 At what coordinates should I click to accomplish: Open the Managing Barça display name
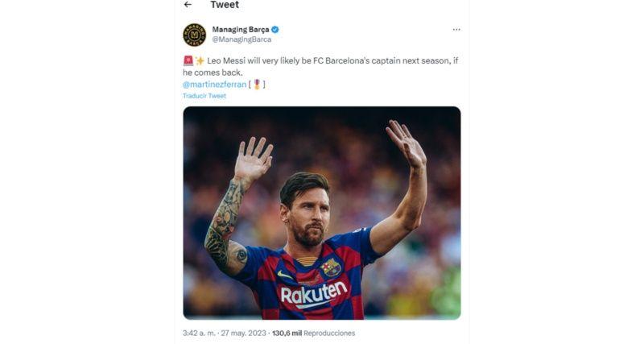coord(241,30)
